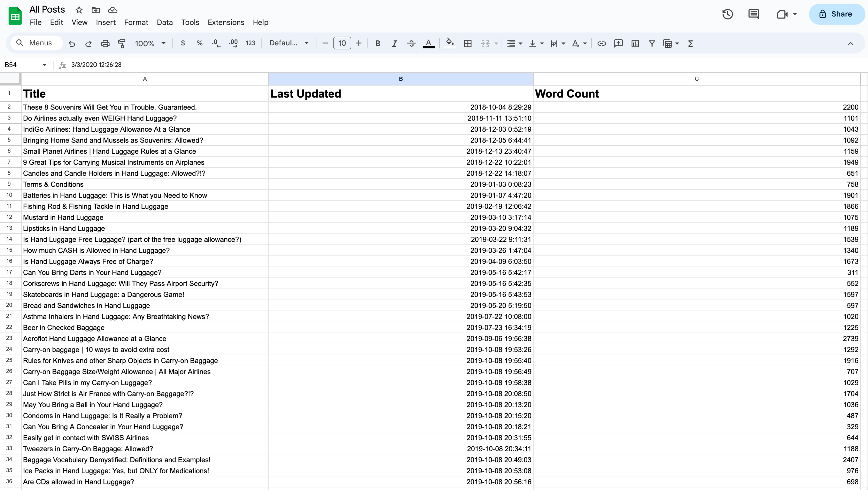Create a filter with funnel icon
This screenshot has width=868, height=490.
[x=652, y=43]
